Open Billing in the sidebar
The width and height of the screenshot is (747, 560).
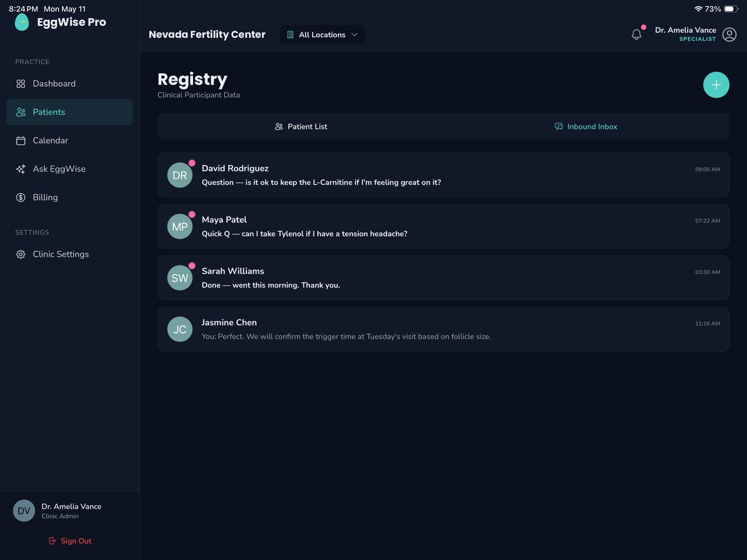(69, 198)
